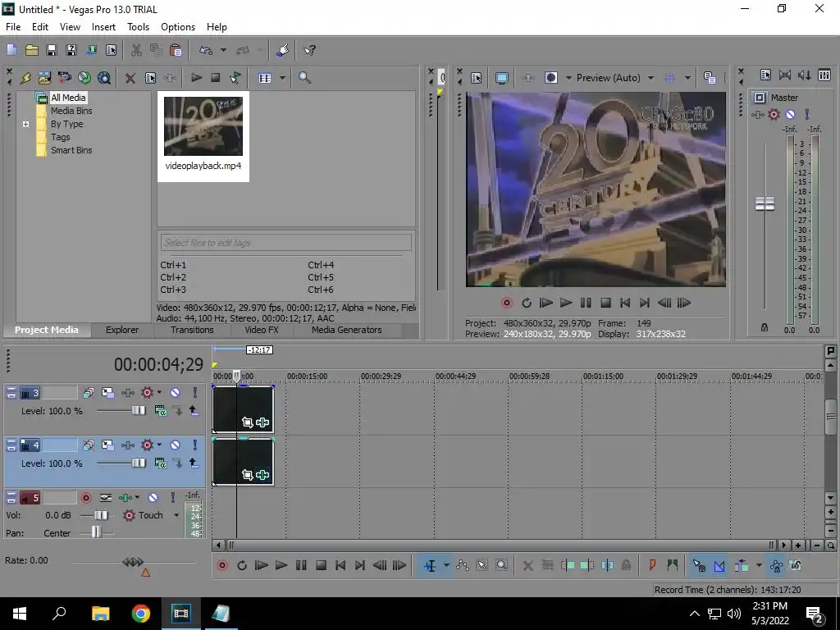The width and height of the screenshot is (840, 630).
Task: Click the Master FX gear icon
Action: pyautogui.click(x=774, y=114)
